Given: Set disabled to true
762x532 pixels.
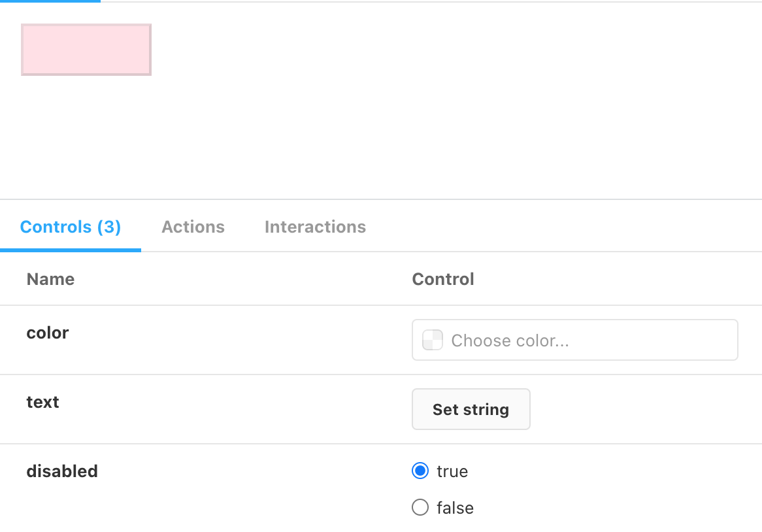Looking at the screenshot, I should (x=420, y=471).
